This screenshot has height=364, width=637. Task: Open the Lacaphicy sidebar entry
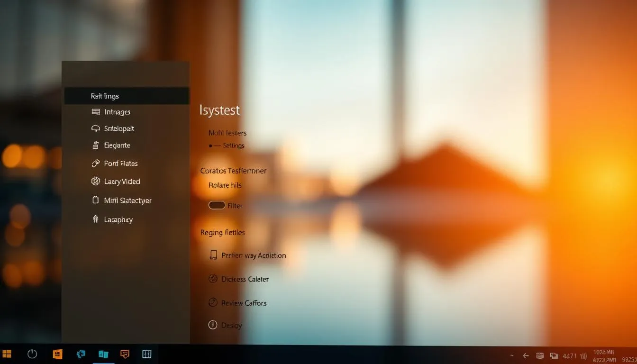click(118, 219)
